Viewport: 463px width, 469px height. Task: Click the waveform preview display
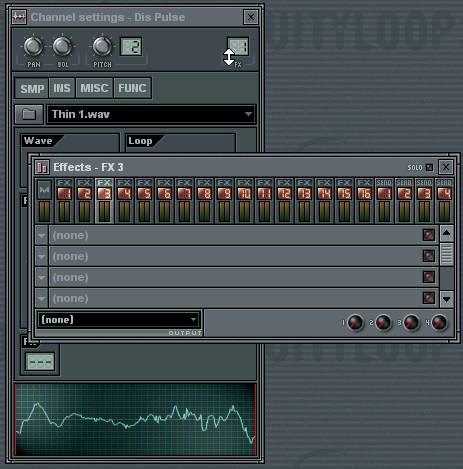click(x=136, y=419)
